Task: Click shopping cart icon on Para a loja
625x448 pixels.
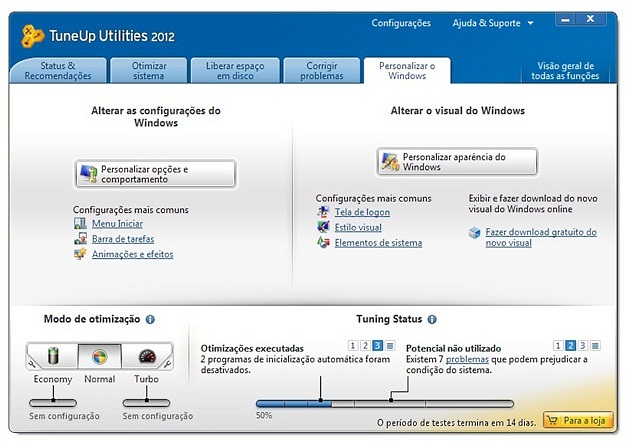Action: [x=552, y=420]
